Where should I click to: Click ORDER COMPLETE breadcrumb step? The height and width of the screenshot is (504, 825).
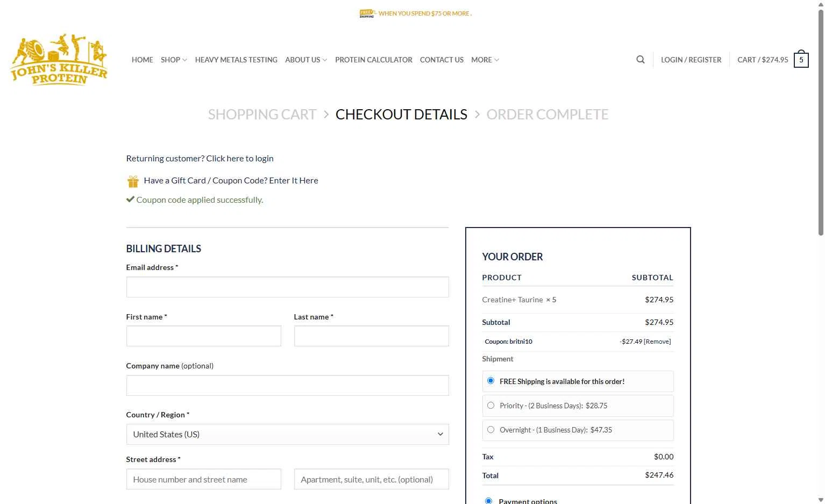pyautogui.click(x=547, y=115)
